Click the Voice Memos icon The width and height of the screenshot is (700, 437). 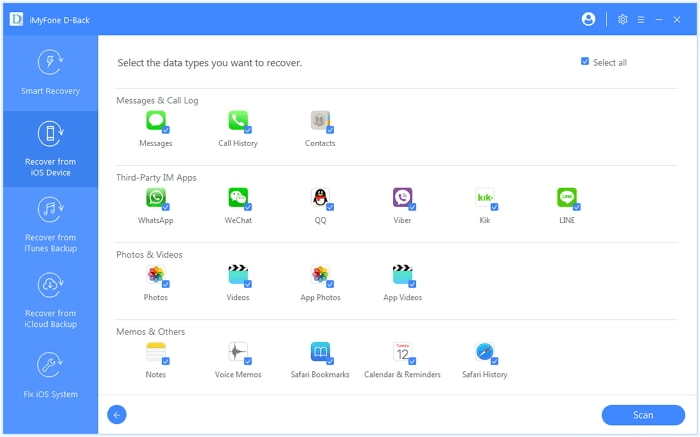click(x=237, y=351)
